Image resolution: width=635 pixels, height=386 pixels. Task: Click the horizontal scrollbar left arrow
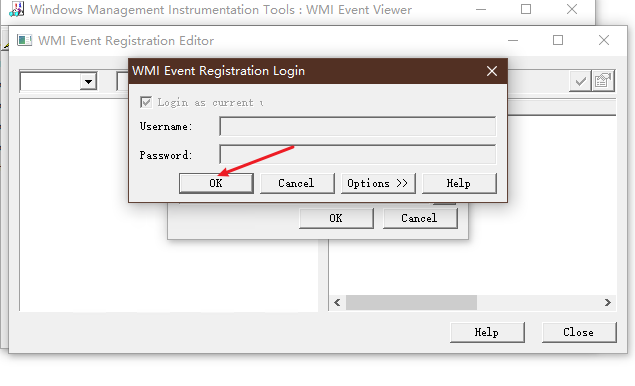pos(337,303)
